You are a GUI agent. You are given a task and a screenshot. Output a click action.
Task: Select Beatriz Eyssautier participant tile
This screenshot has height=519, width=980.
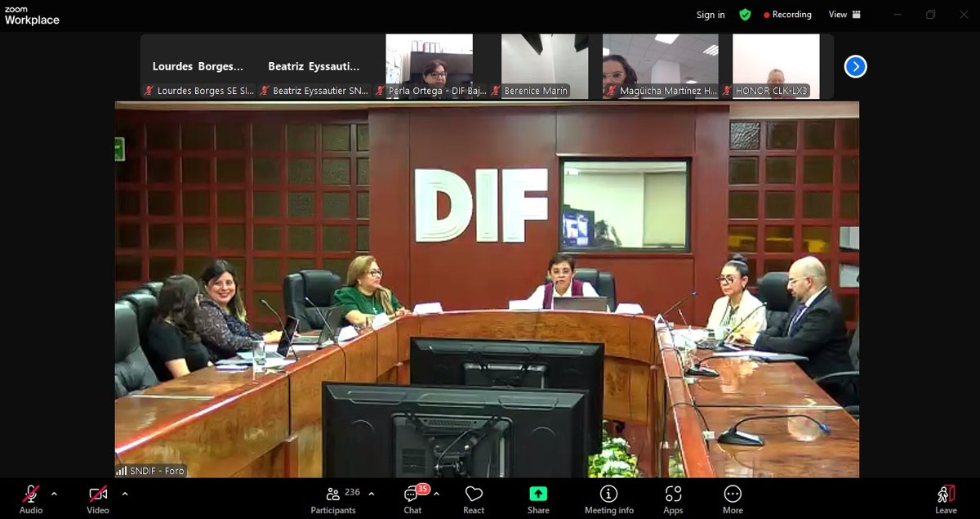pyautogui.click(x=314, y=66)
